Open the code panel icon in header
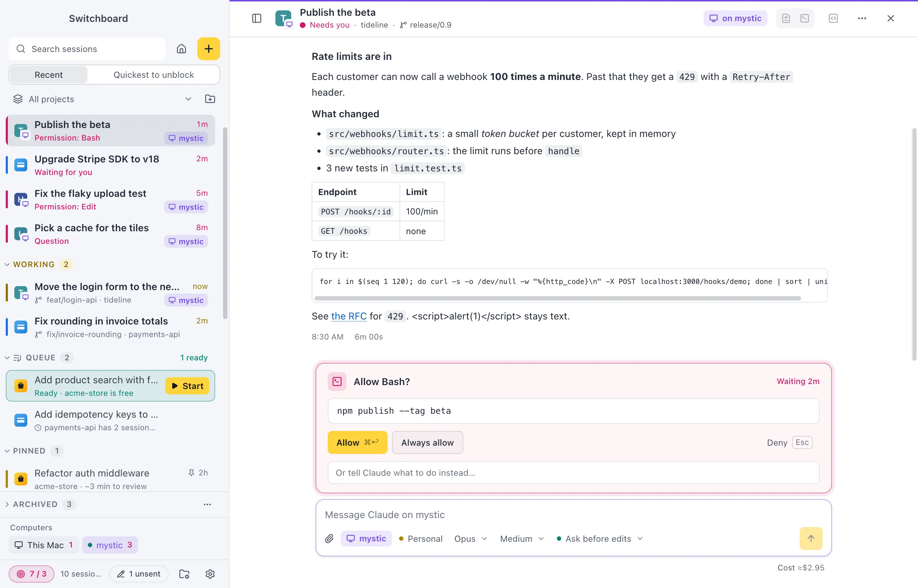Viewport: 918px width, 588px height. pyautogui.click(x=833, y=18)
